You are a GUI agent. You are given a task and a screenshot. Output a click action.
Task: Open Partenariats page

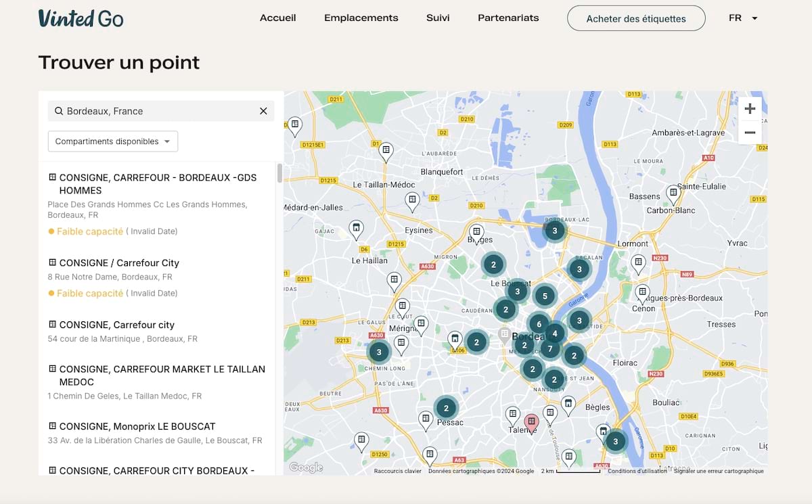pyautogui.click(x=508, y=18)
